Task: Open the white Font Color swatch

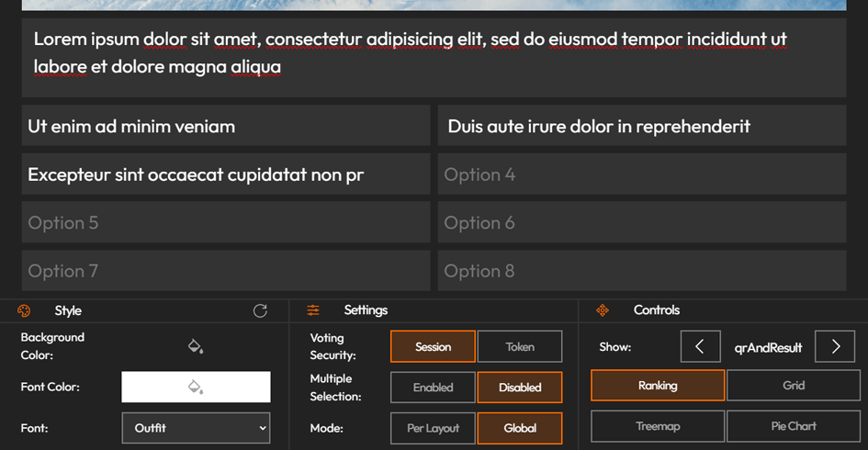Action: pos(196,387)
